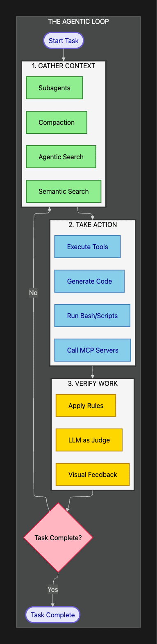The image size is (157, 644).
Task: Click the 2. TAKE ACTION heading
Action: pos(93,225)
